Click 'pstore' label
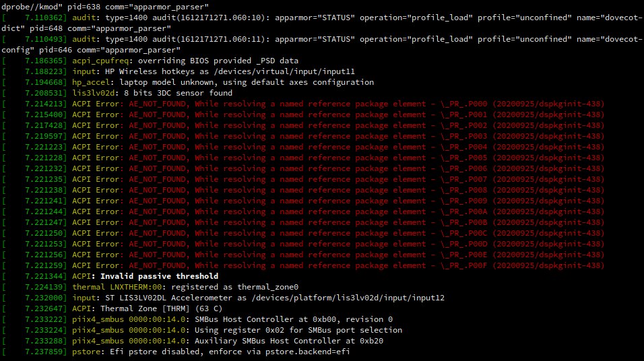 [x=86, y=352]
